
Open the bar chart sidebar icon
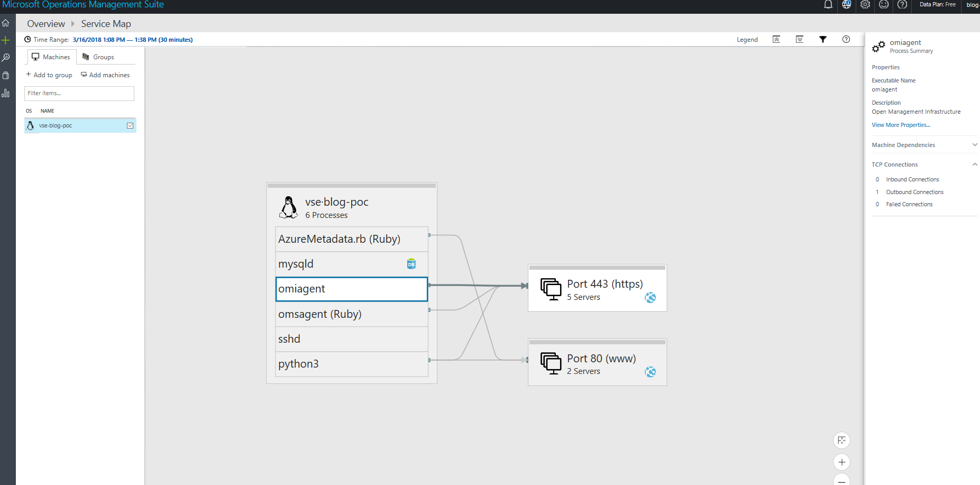coord(6,93)
